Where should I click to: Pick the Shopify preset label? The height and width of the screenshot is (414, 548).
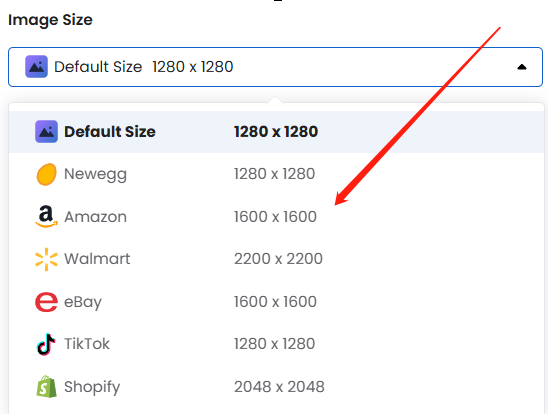pyautogui.click(x=92, y=387)
